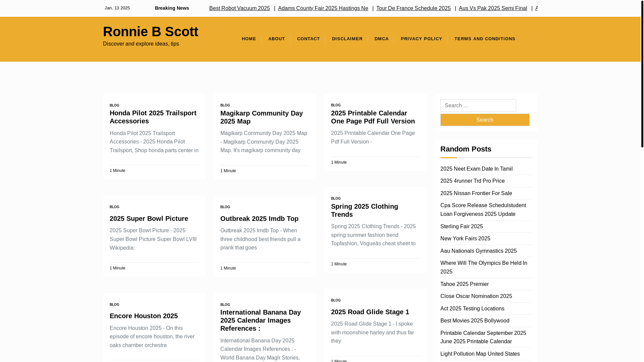644x362 pixels.
Task: Open International Banana Day 2025 post
Action: tap(260, 320)
